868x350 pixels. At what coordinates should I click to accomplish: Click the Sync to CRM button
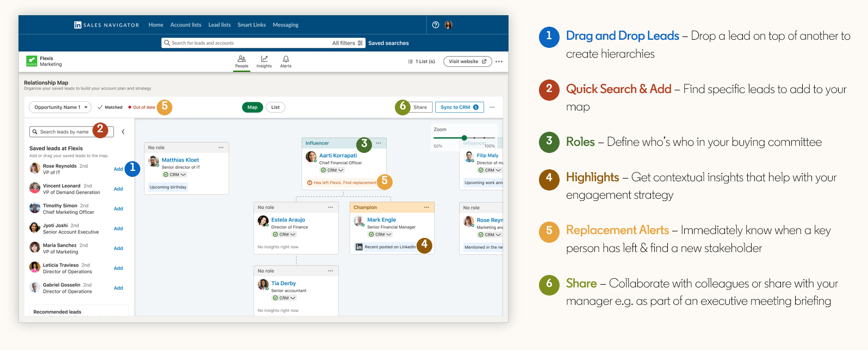tap(460, 107)
